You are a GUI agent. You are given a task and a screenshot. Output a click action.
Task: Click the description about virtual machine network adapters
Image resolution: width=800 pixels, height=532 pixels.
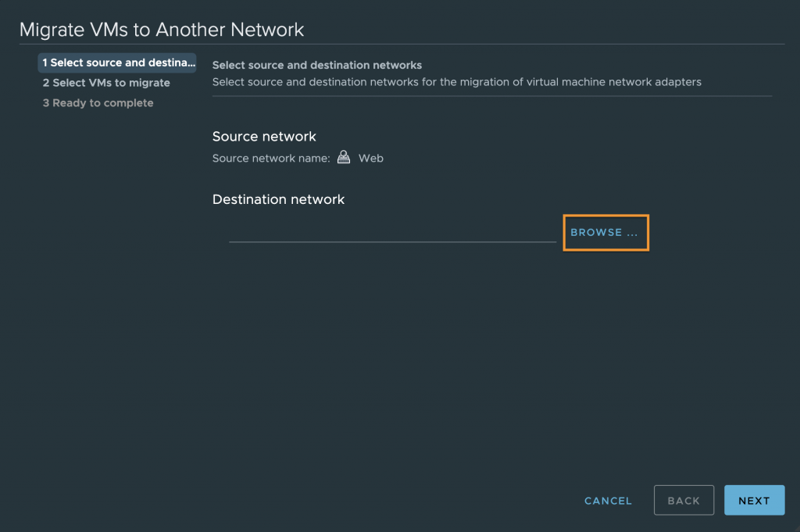tap(456, 82)
